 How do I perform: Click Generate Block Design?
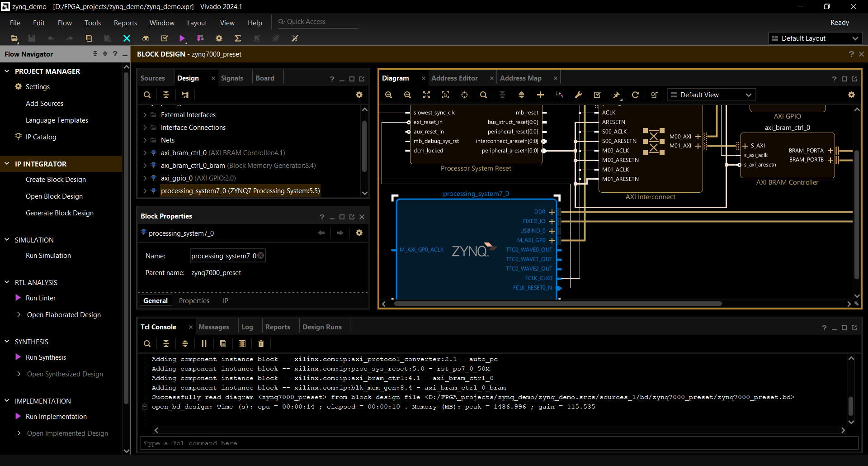[x=60, y=213]
